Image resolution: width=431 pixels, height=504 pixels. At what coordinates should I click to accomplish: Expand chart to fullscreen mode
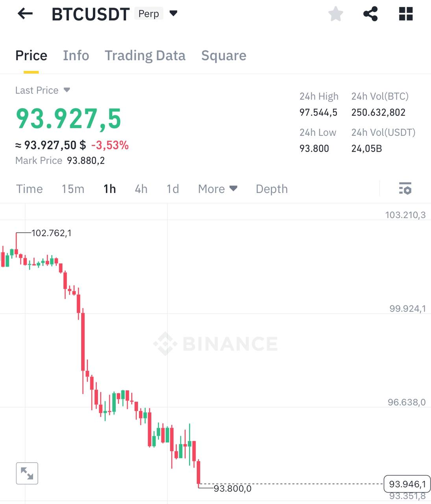(27, 473)
